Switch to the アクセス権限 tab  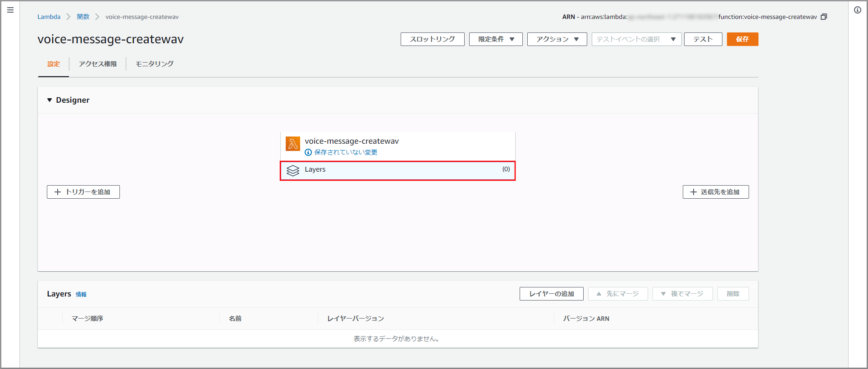[x=98, y=64]
